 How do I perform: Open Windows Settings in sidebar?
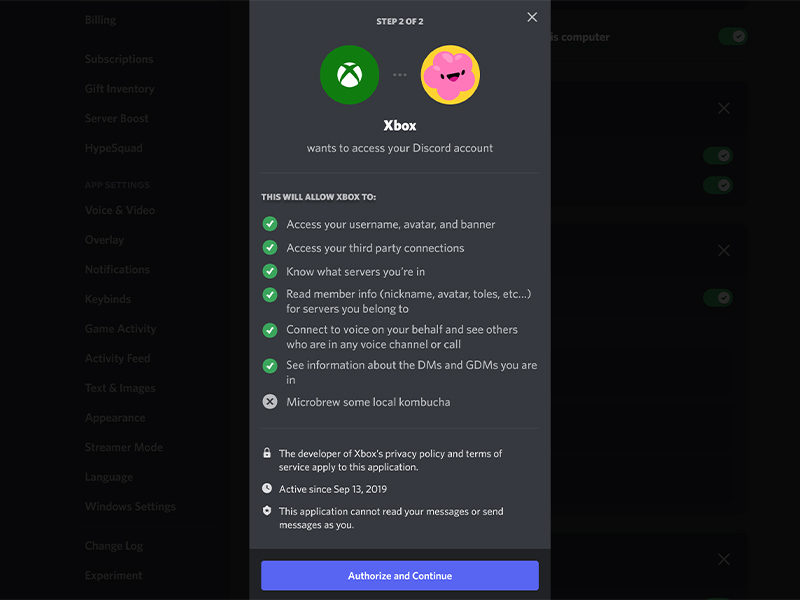(130, 506)
